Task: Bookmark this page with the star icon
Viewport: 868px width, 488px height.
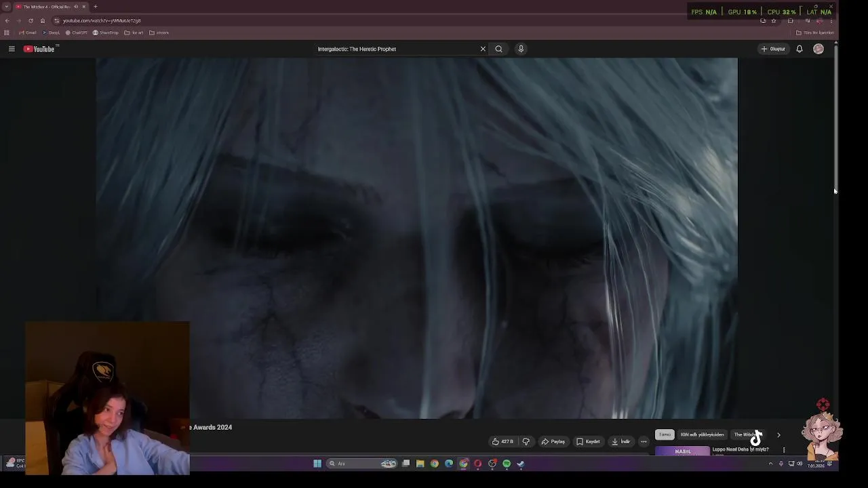Action: pos(774,20)
